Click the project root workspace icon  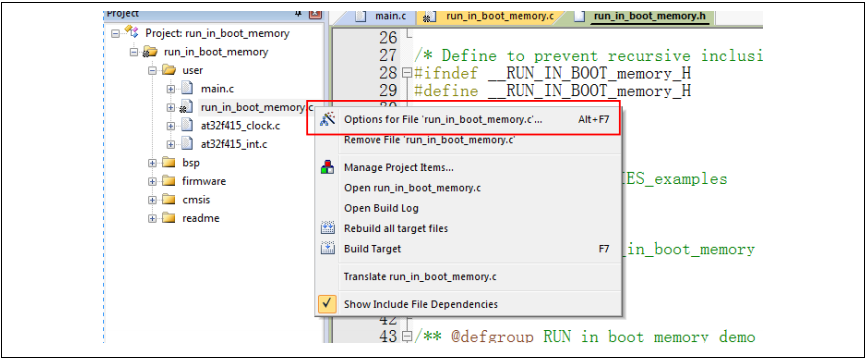(x=132, y=32)
